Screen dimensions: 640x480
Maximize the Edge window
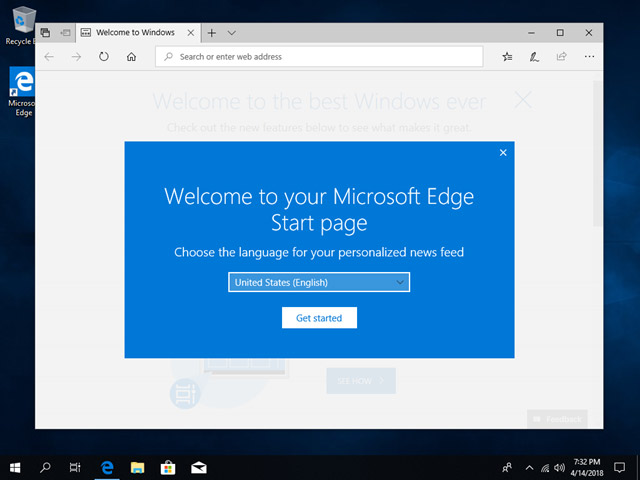pos(560,33)
